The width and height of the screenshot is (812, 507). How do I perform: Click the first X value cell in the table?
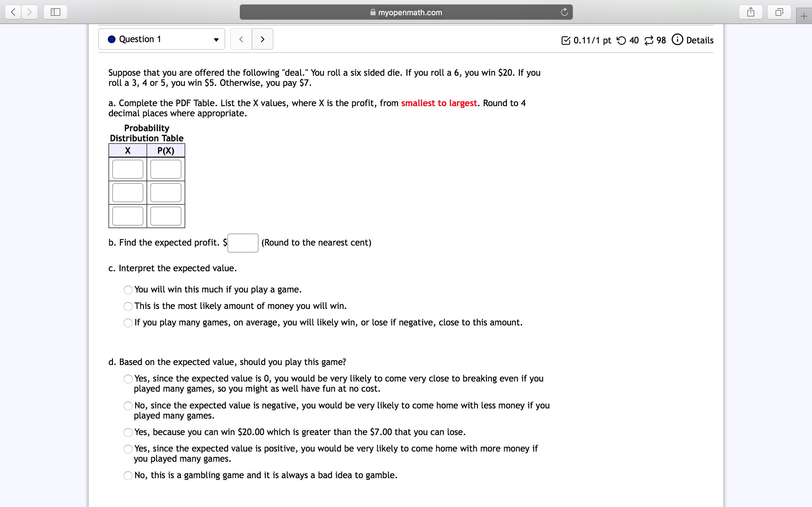pos(128,169)
